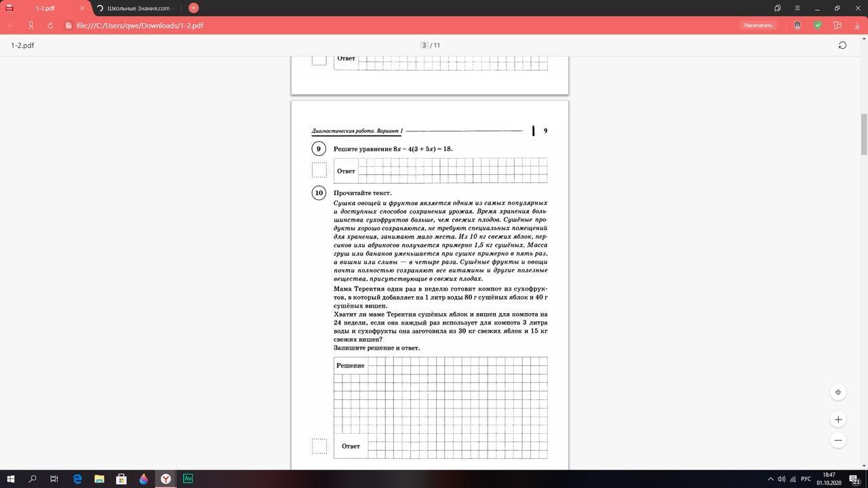The width and height of the screenshot is (868, 488).
Task: Click 'Запишите решение и ответ.' line
Action: point(377,348)
